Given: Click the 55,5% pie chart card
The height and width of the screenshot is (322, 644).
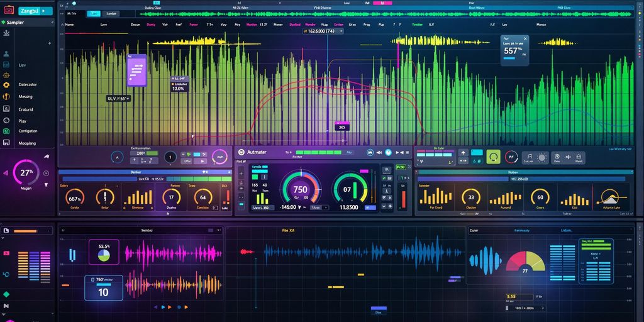Looking at the screenshot, I should coord(104,252).
